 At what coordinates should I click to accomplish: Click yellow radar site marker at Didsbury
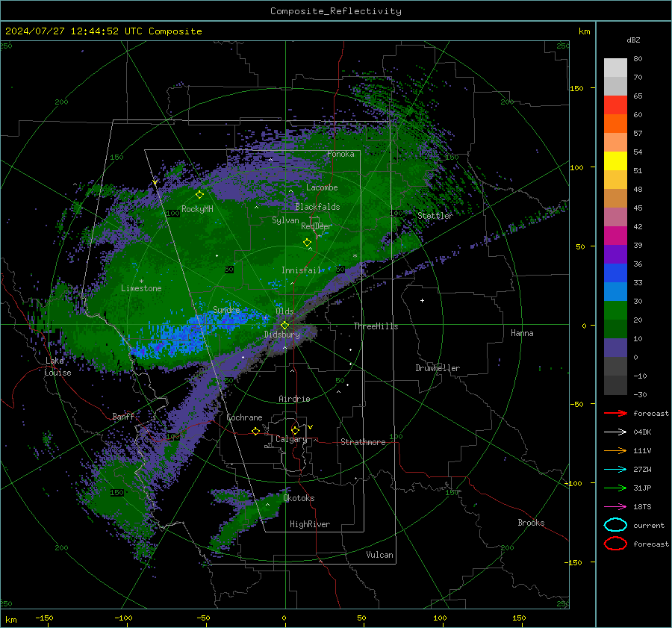[284, 326]
